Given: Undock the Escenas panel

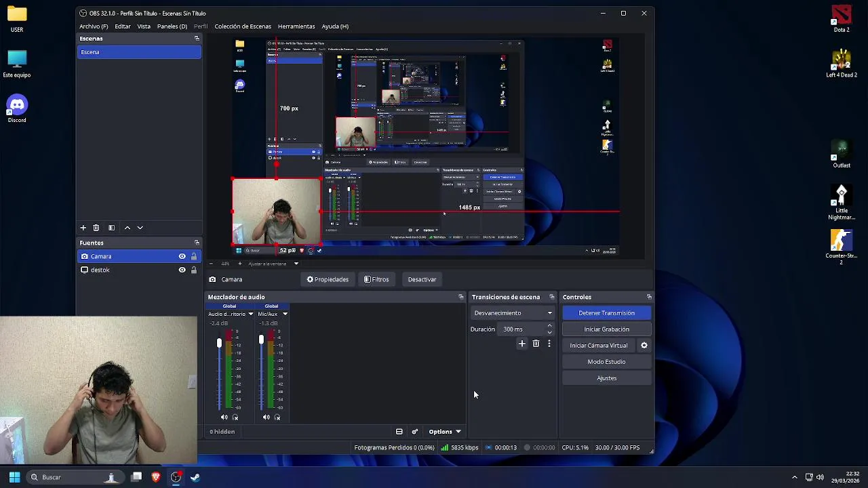Looking at the screenshot, I should 197,39.
